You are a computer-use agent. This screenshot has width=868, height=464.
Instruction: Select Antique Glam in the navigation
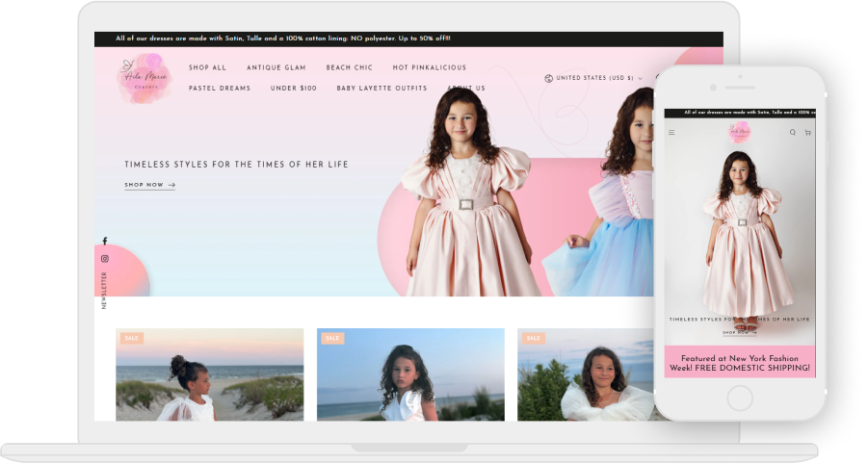point(276,67)
